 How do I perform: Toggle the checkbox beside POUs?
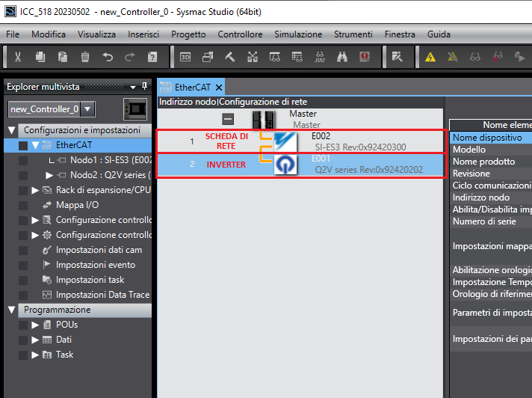point(23,325)
